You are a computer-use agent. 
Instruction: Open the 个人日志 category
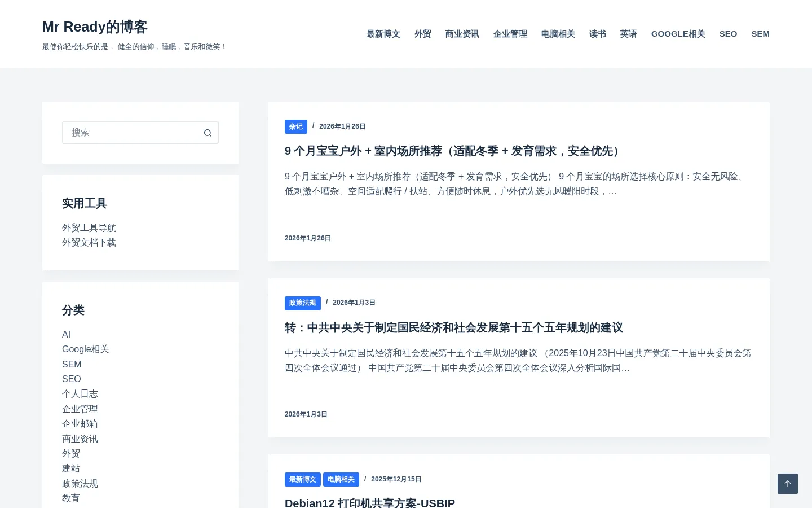coord(80,393)
